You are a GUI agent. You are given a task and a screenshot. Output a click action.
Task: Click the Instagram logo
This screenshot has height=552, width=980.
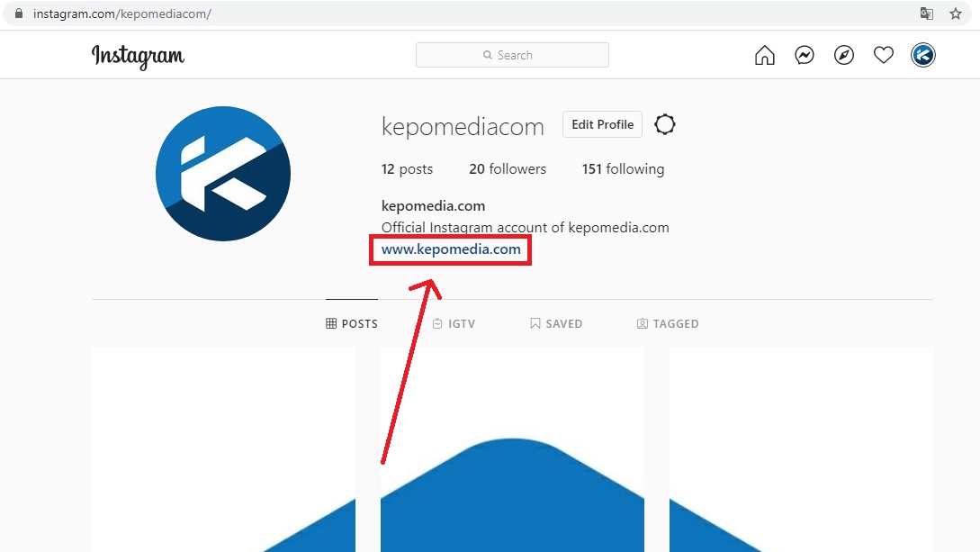pos(138,56)
